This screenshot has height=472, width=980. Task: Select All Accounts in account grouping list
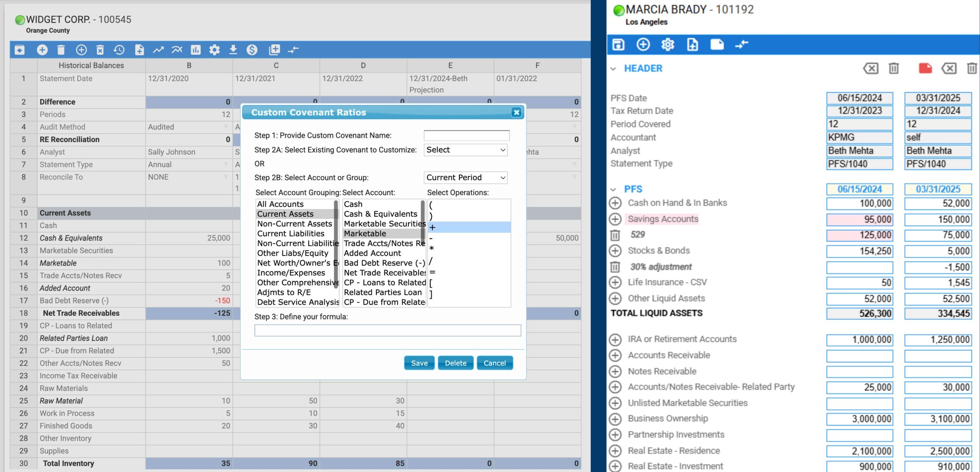tap(295, 204)
